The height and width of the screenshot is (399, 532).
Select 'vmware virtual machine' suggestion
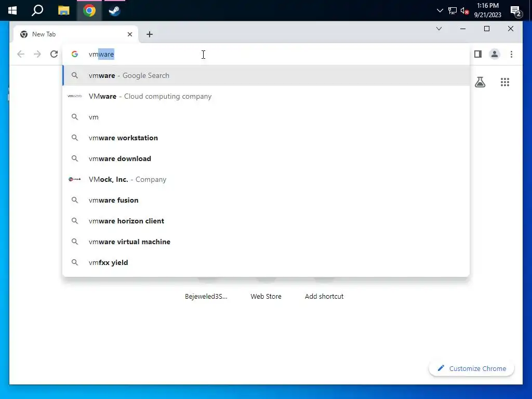click(x=266, y=242)
